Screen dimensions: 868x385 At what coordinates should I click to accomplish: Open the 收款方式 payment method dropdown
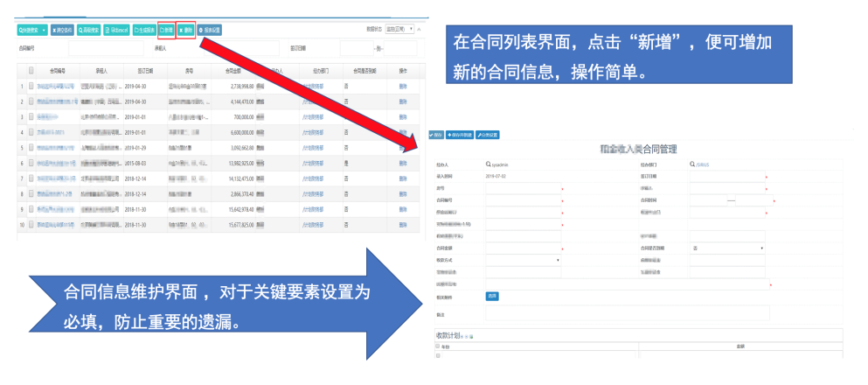tap(523, 260)
